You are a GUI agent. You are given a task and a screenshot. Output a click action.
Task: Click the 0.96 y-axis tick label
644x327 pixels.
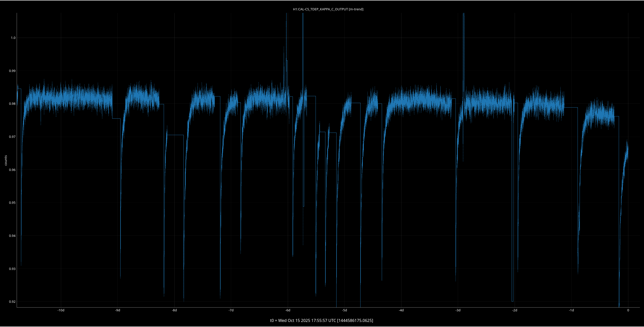coord(12,170)
